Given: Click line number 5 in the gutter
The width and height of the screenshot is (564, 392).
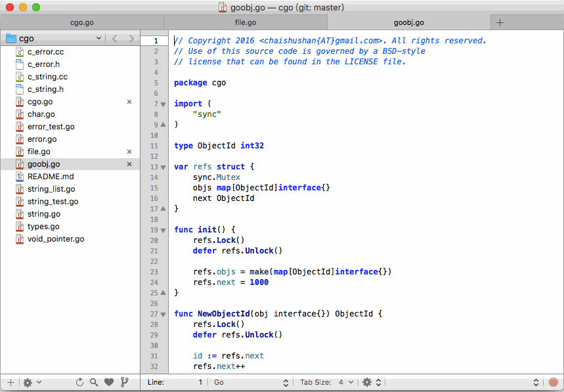Looking at the screenshot, I should pos(156,83).
